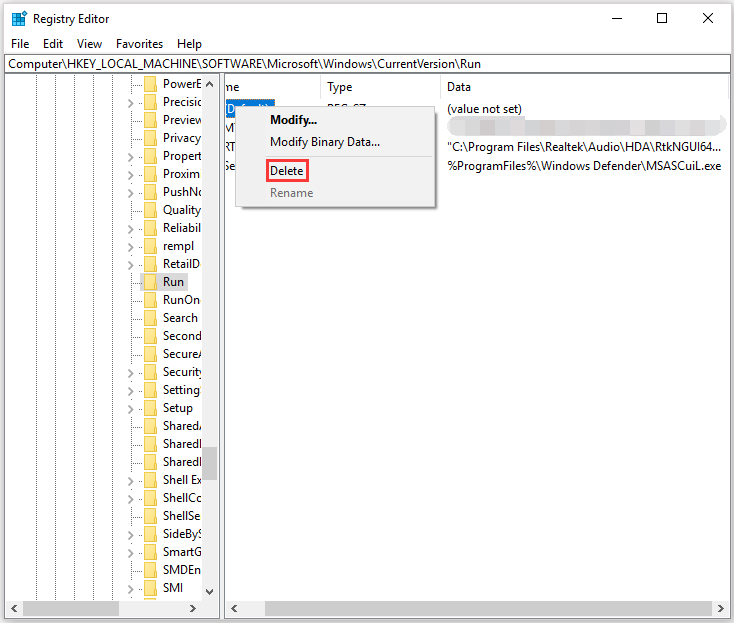Image resolution: width=734 pixels, height=623 pixels.
Task: Choose Delete from the context menu
Action: click(287, 171)
